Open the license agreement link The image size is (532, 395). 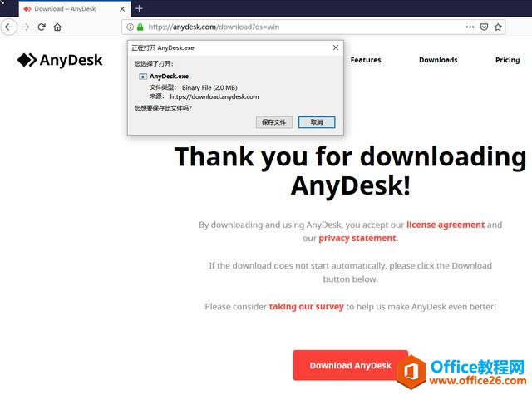coord(446,225)
